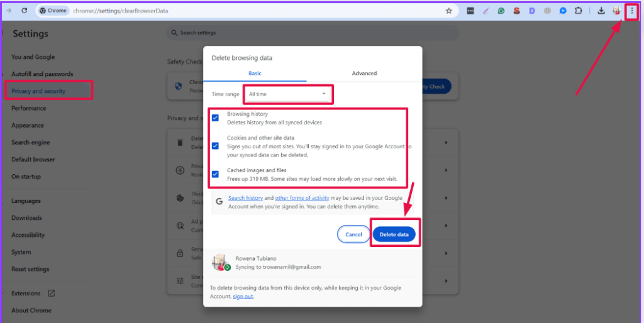Click the sliders Site settings icon
The width and height of the screenshot is (644, 323).
(180, 281)
